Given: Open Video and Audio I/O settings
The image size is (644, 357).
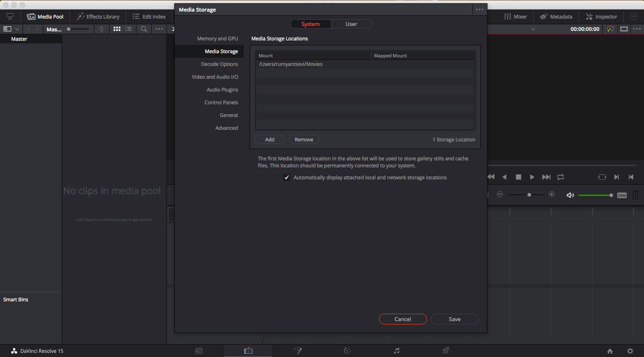Looking at the screenshot, I should tap(215, 77).
